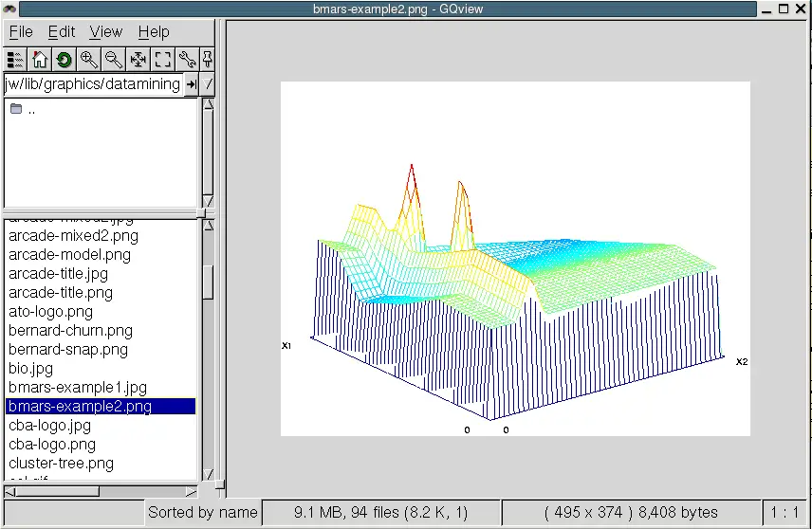Click horizontal scrollbar right arrow
812x529 pixels.
pyautogui.click(x=191, y=491)
